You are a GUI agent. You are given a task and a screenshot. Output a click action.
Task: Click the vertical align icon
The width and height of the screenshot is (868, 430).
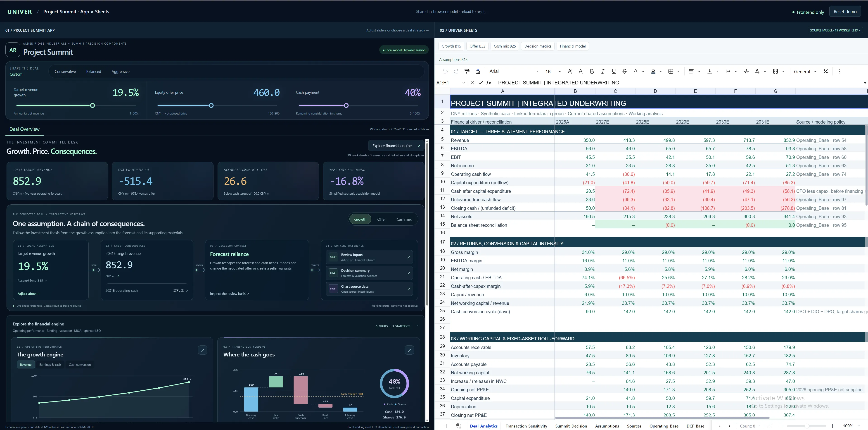[x=710, y=71]
